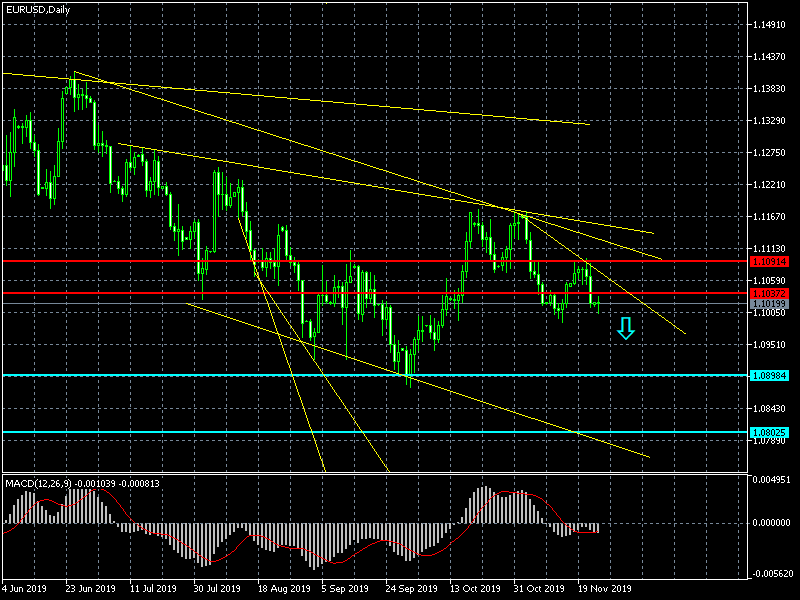This screenshot has width=800, height=600.
Task: Select the red 1.10914 price label
Action: [769, 262]
